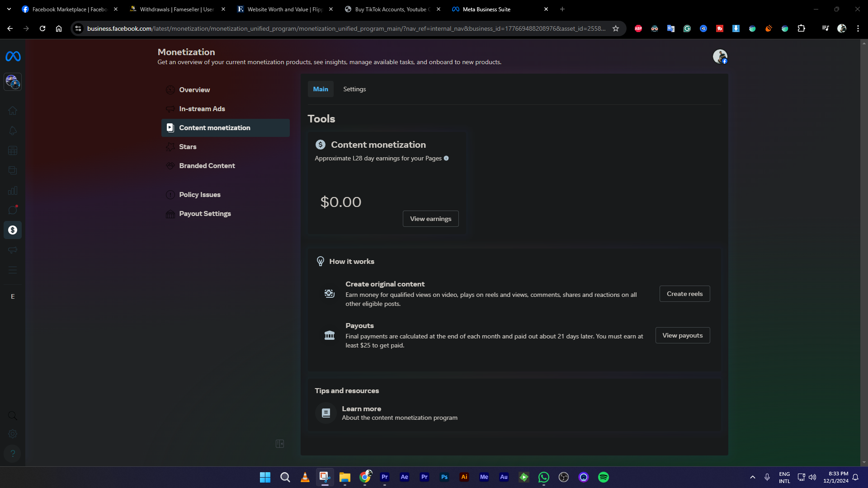
Task: Click the E shortcut in the left rail
Action: (x=13, y=296)
